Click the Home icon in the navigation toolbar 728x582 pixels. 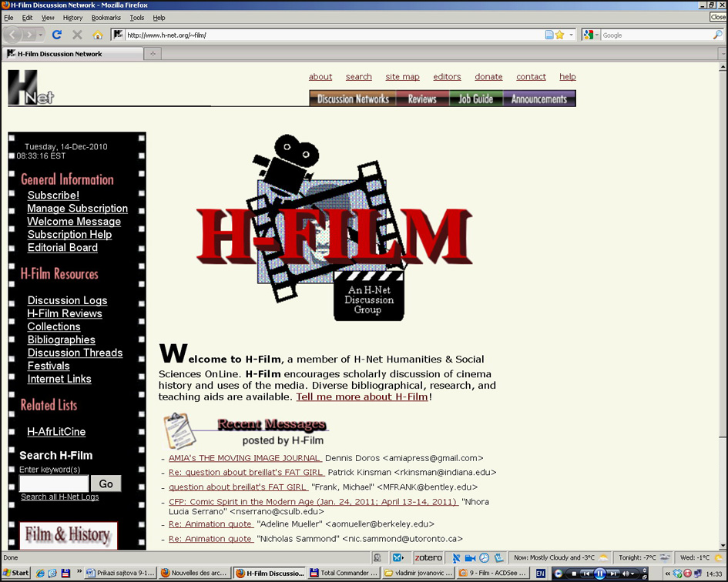click(97, 35)
